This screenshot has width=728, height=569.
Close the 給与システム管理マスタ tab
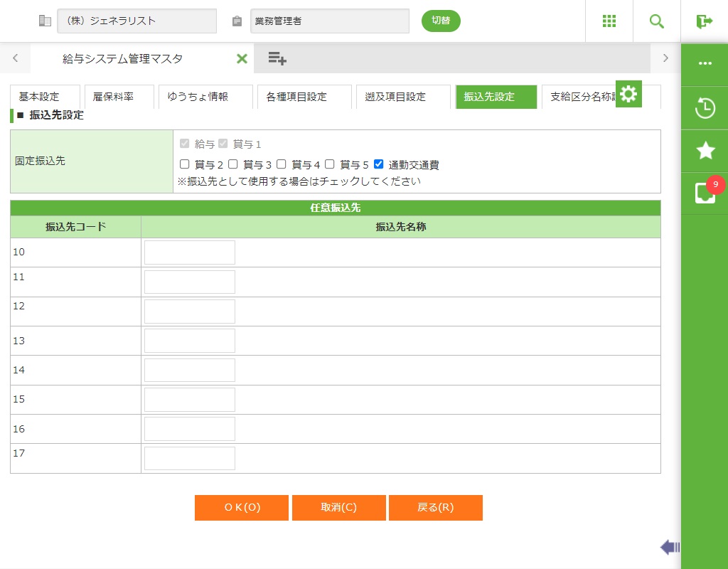[242, 59]
